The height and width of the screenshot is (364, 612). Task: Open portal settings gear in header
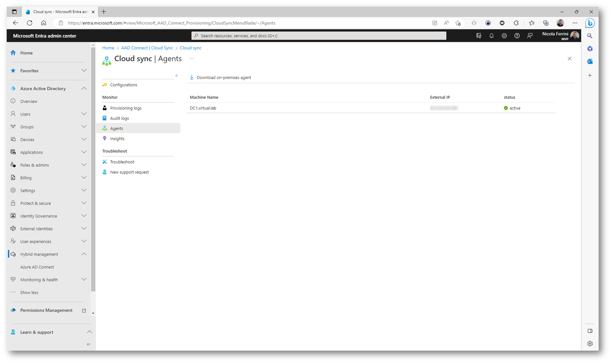click(504, 36)
